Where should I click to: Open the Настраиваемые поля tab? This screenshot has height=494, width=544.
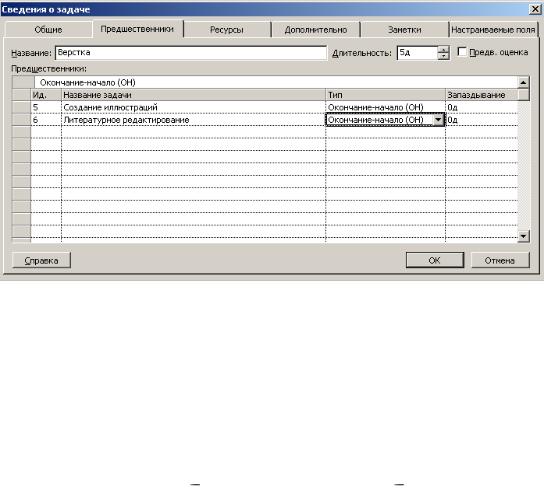[x=493, y=29]
